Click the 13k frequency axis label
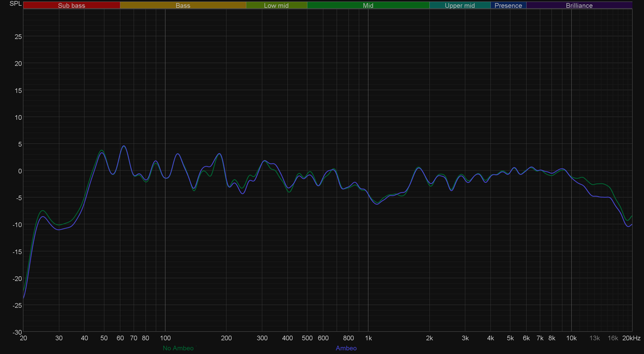 coord(595,338)
